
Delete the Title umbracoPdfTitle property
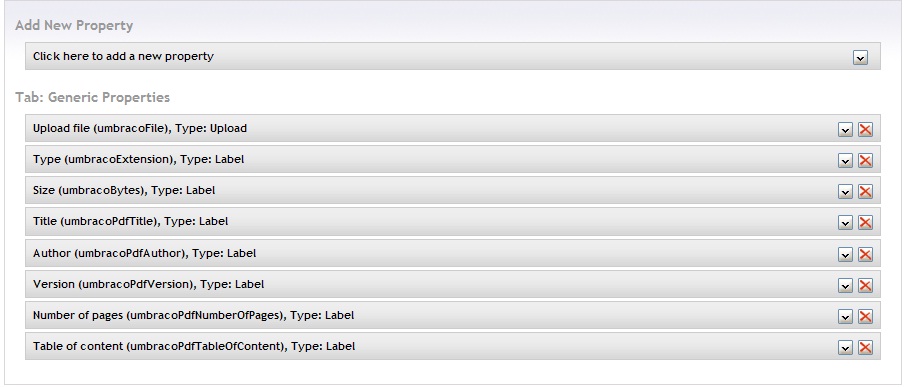[865, 223]
